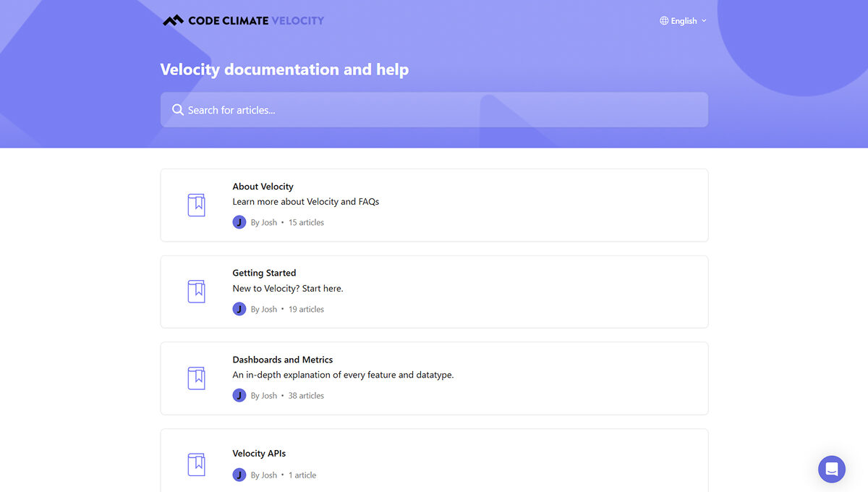Click the Dashboards and Metrics collection title
This screenshot has height=492, width=868.
(282, 360)
